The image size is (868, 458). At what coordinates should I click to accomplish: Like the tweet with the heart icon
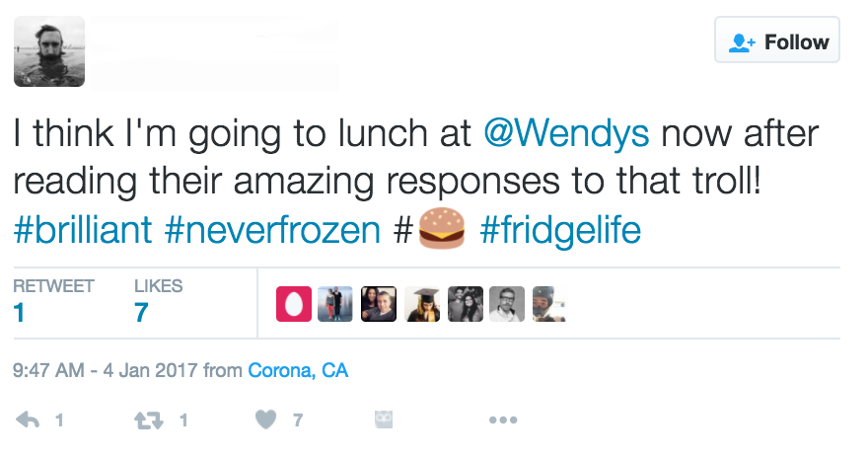[x=264, y=420]
